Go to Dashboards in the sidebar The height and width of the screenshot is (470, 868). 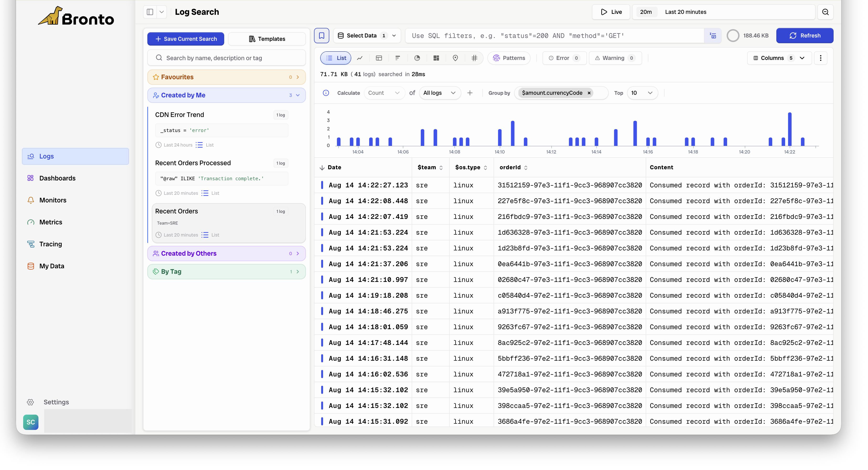point(57,178)
